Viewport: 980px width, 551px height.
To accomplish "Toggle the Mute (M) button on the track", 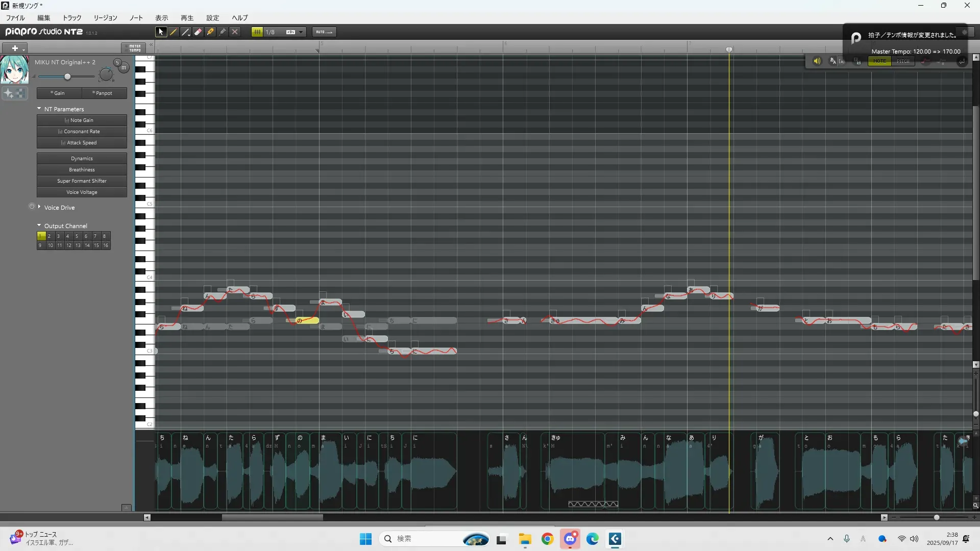I will coord(124,67).
